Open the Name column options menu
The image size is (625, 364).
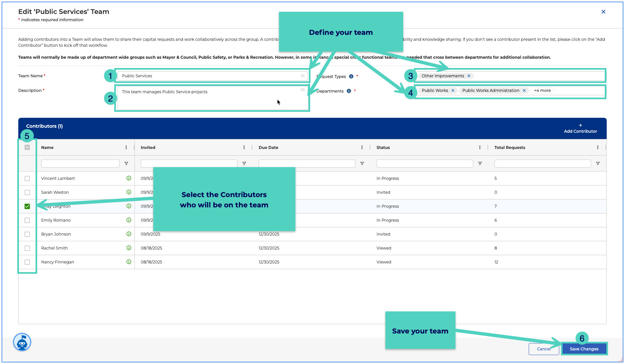126,147
